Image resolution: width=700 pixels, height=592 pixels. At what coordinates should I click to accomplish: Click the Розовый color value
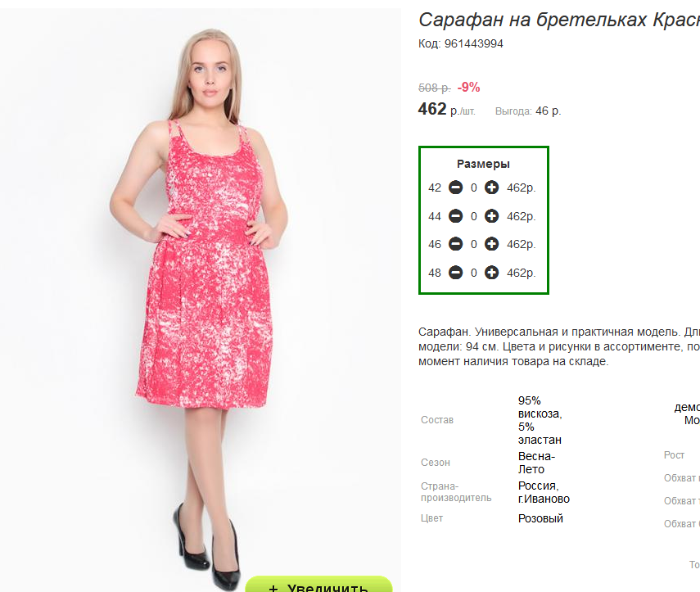(x=540, y=519)
